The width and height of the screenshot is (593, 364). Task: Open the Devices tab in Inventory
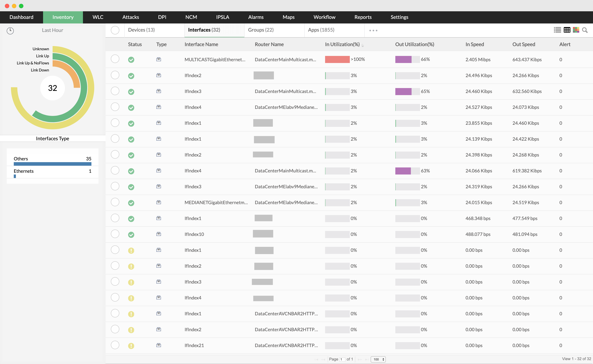click(142, 30)
